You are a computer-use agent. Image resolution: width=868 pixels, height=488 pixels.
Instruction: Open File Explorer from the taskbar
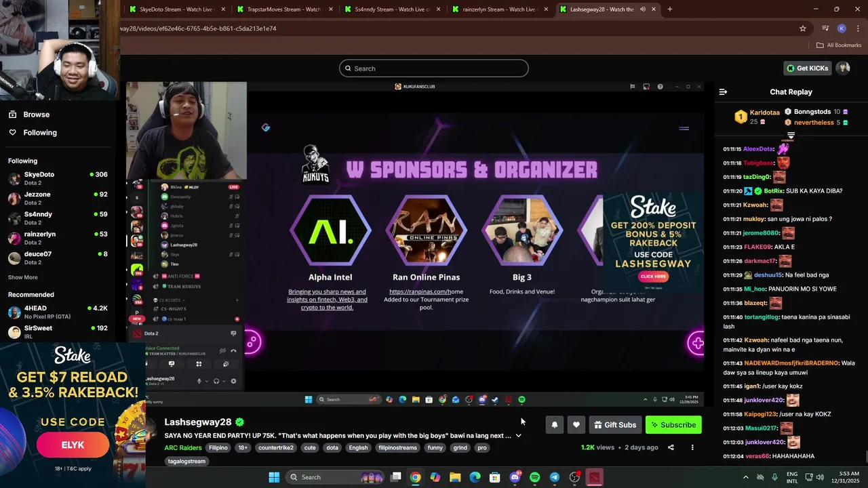pyautogui.click(x=455, y=477)
